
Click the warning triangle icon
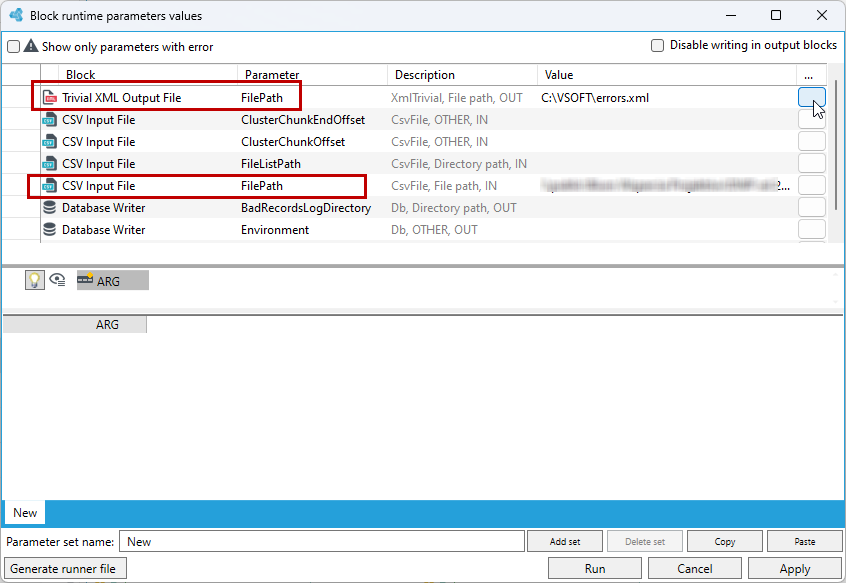point(31,46)
